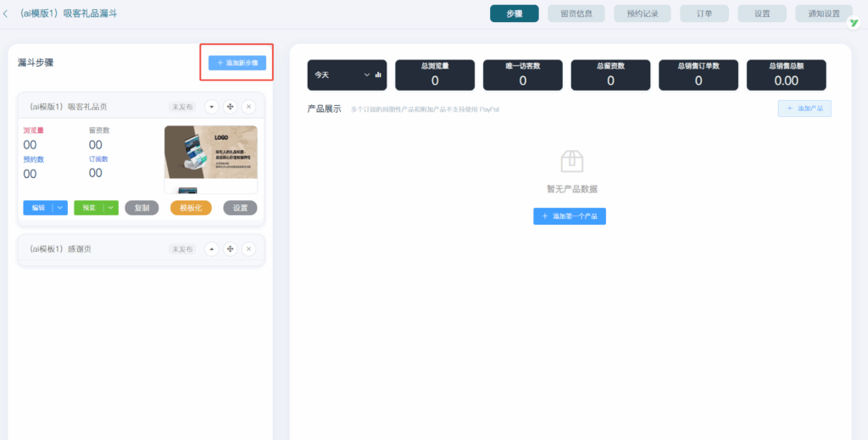868x440 pixels.
Task: Click the empty box icon above 暂无产品数据
Action: 572,161
